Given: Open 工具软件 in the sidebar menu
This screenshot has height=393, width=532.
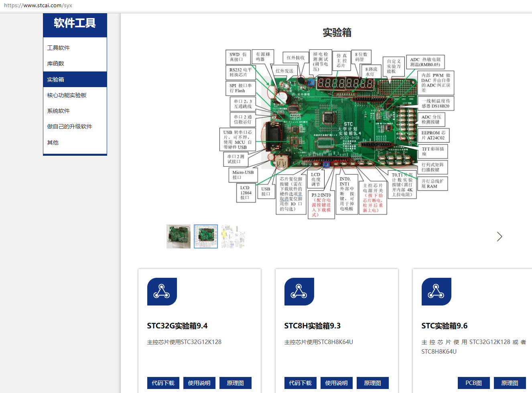Looking at the screenshot, I should tap(75, 48).
